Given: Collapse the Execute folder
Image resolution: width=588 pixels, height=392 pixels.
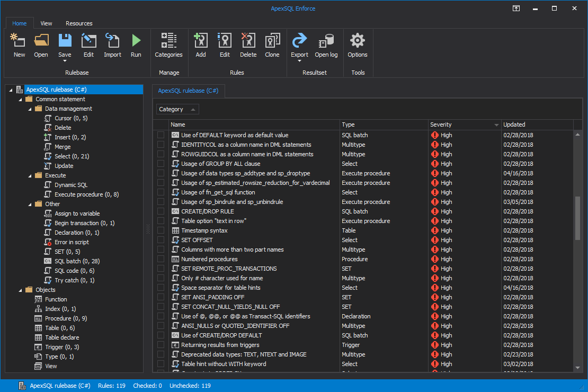Looking at the screenshot, I should pyautogui.click(x=30, y=175).
